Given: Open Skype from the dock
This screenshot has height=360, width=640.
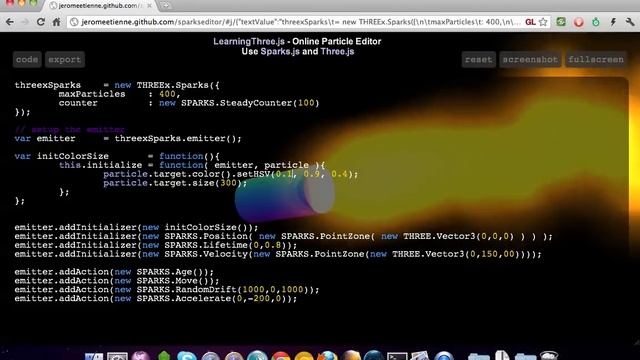Looking at the screenshot, I should point(187,357).
